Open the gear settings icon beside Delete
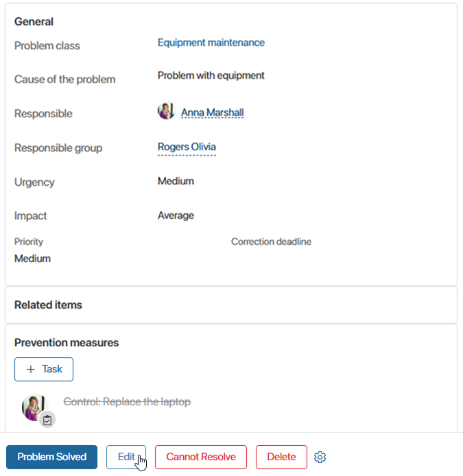 point(320,457)
